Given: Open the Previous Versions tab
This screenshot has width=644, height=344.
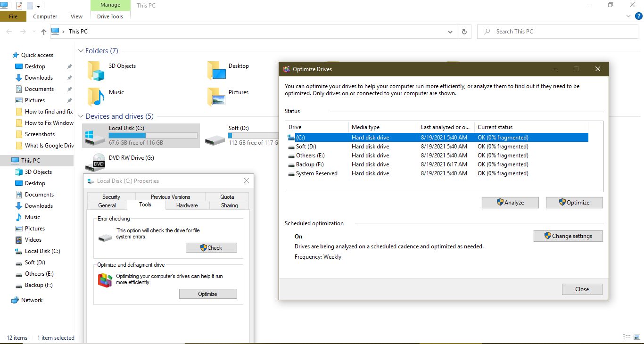Looking at the screenshot, I should [171, 197].
